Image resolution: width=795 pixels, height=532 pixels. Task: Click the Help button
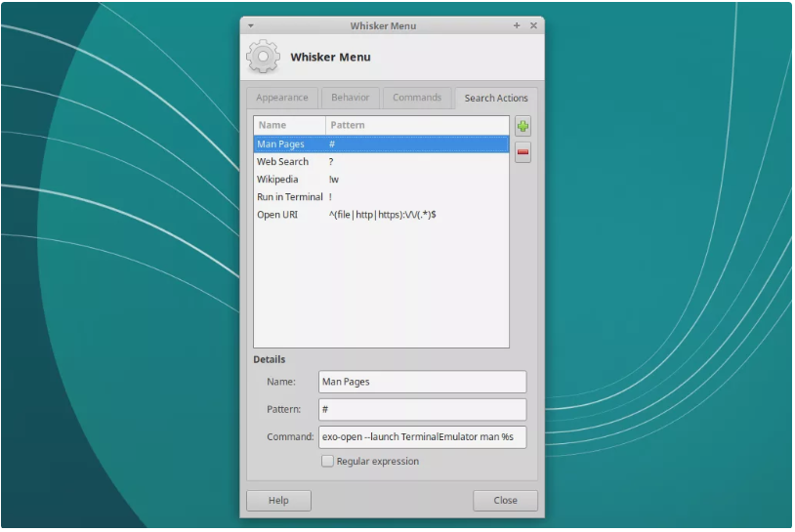click(x=278, y=500)
